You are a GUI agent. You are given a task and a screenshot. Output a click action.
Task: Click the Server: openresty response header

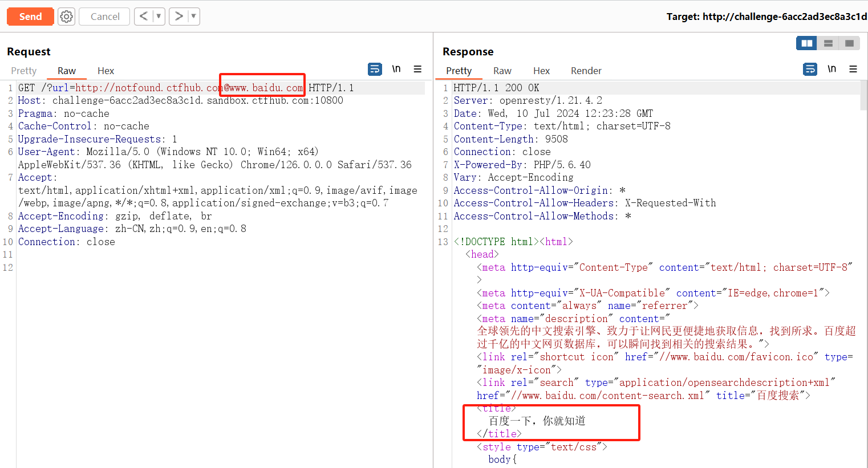point(528,100)
